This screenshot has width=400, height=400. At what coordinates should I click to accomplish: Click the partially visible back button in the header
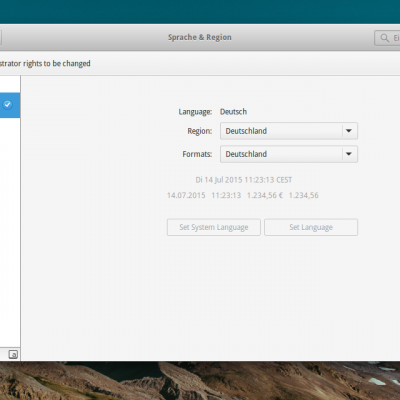pos(1,38)
